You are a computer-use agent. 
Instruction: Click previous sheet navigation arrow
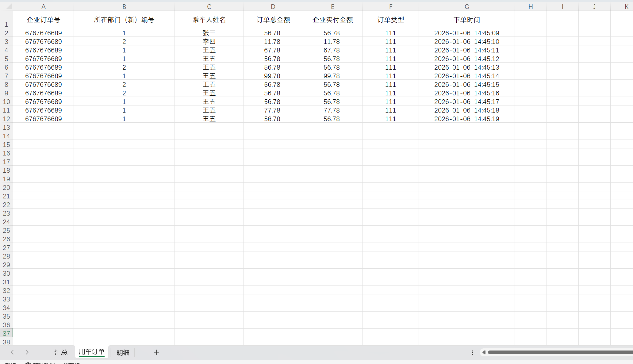[12, 352]
